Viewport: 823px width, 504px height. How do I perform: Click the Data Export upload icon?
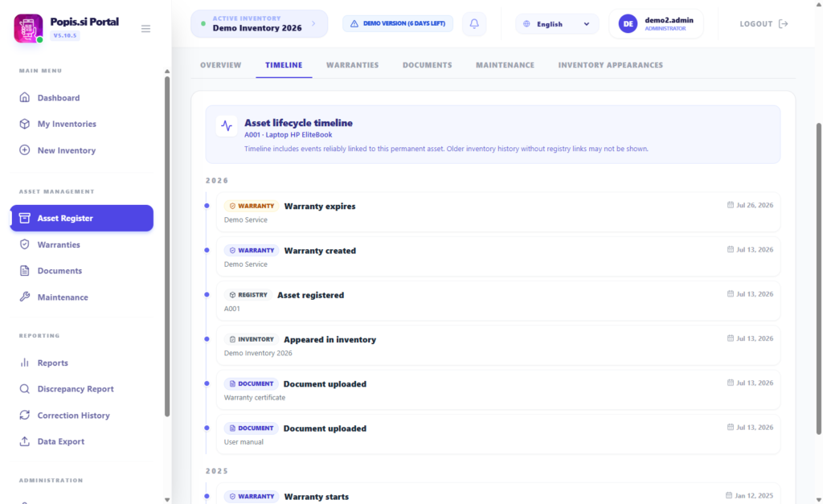(x=25, y=441)
